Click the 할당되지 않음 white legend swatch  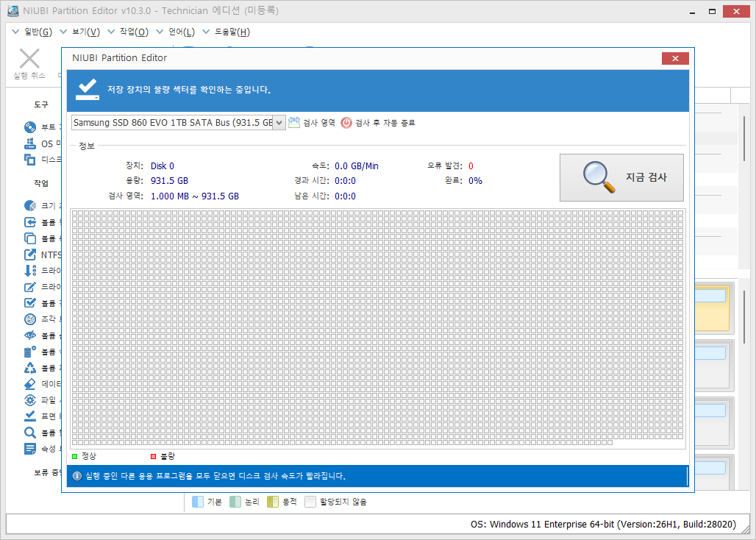pos(310,502)
